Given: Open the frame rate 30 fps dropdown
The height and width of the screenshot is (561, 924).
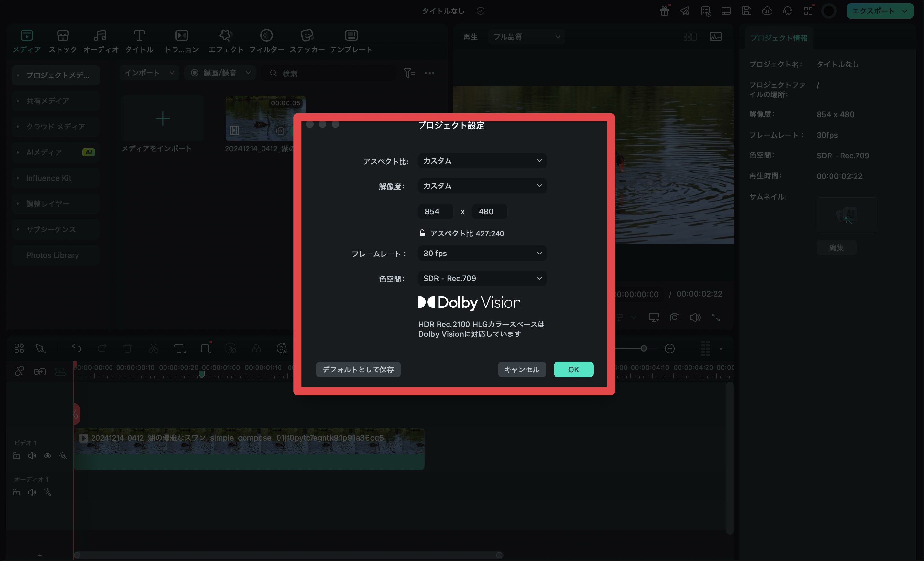Looking at the screenshot, I should (x=482, y=253).
